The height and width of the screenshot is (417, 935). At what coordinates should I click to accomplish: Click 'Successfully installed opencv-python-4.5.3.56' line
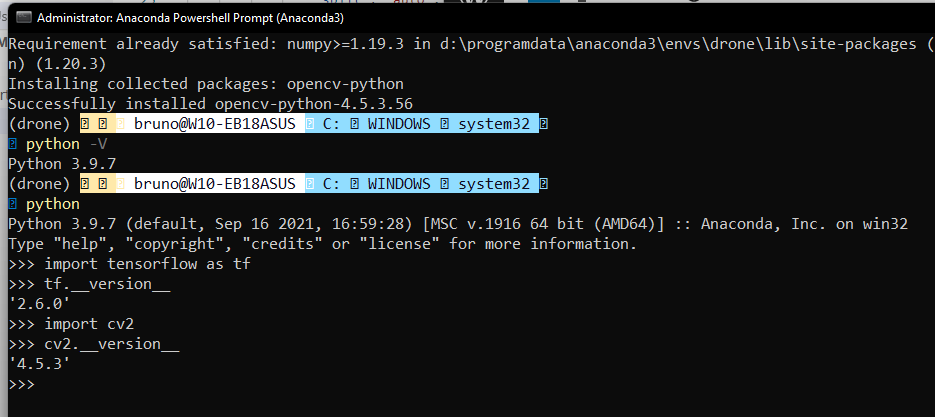210,104
